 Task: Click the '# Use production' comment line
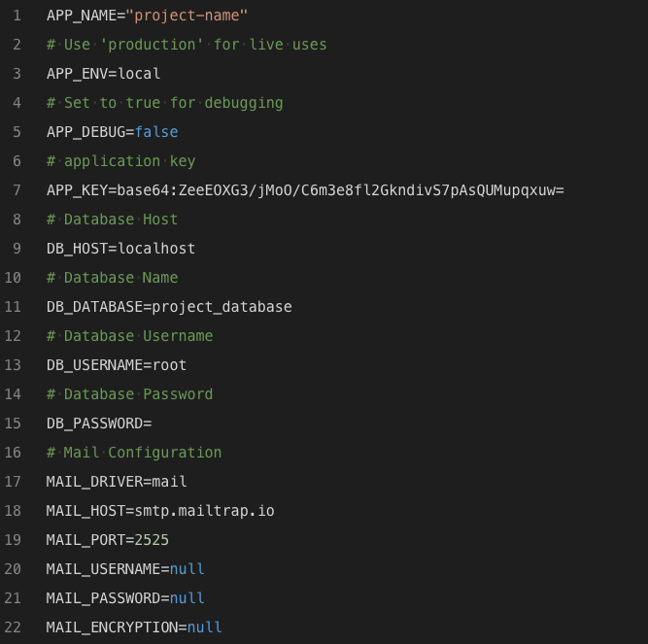click(x=187, y=45)
